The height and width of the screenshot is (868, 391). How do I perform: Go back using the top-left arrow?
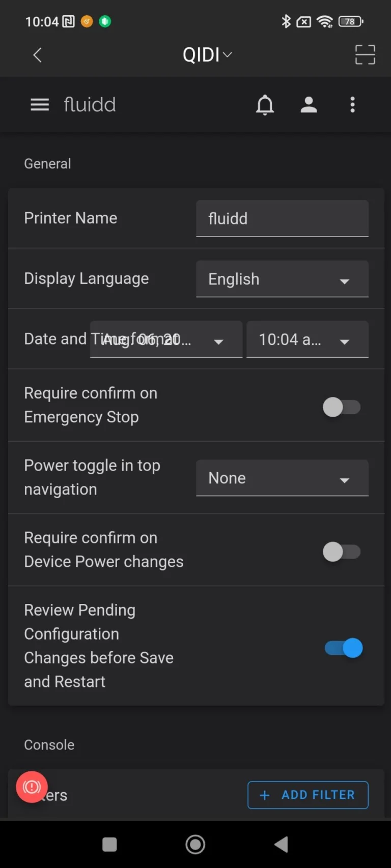click(x=37, y=54)
